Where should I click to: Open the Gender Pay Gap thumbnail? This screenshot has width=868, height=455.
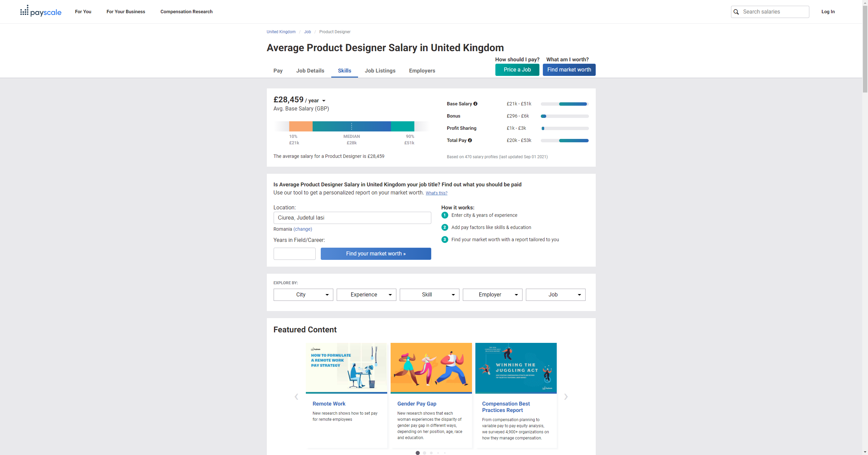tap(431, 368)
